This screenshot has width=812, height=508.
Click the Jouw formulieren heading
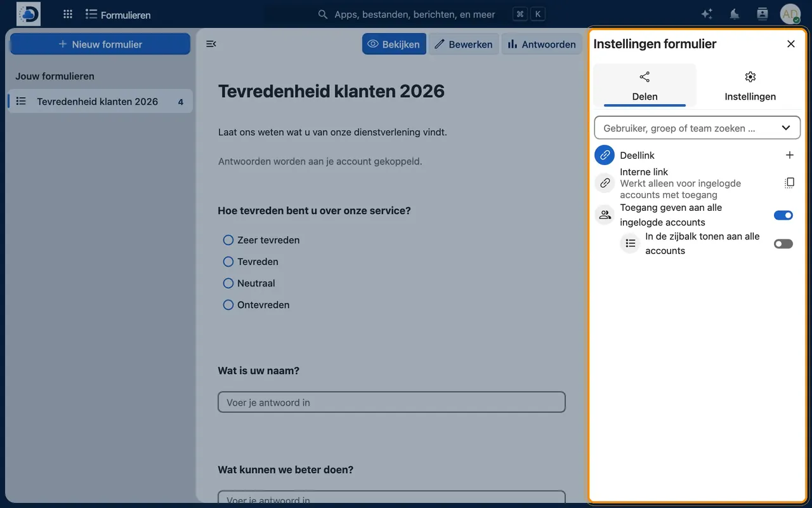coord(55,76)
